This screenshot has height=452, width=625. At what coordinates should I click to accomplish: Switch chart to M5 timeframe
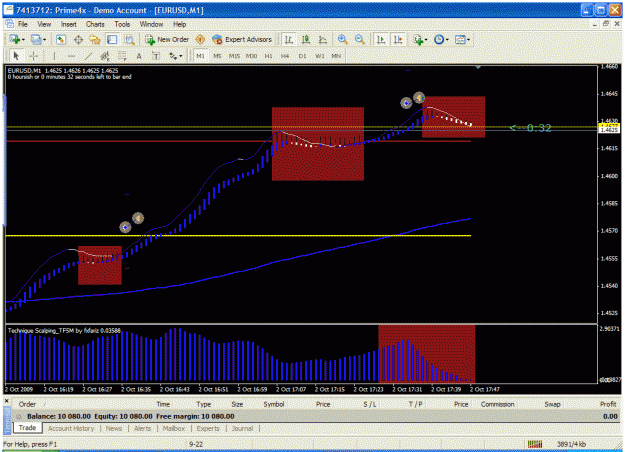click(x=217, y=56)
